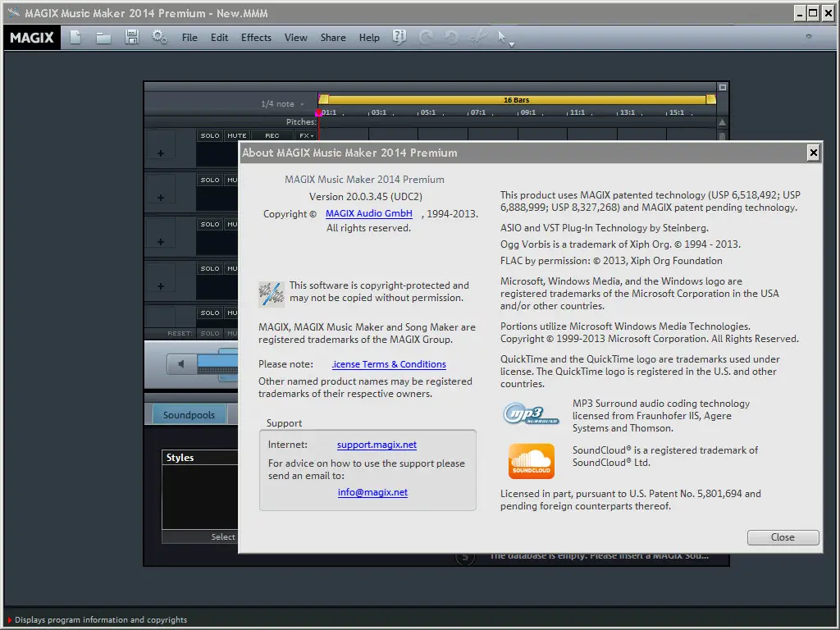
Task: Click the mp3 Surround logo
Action: coord(531,414)
